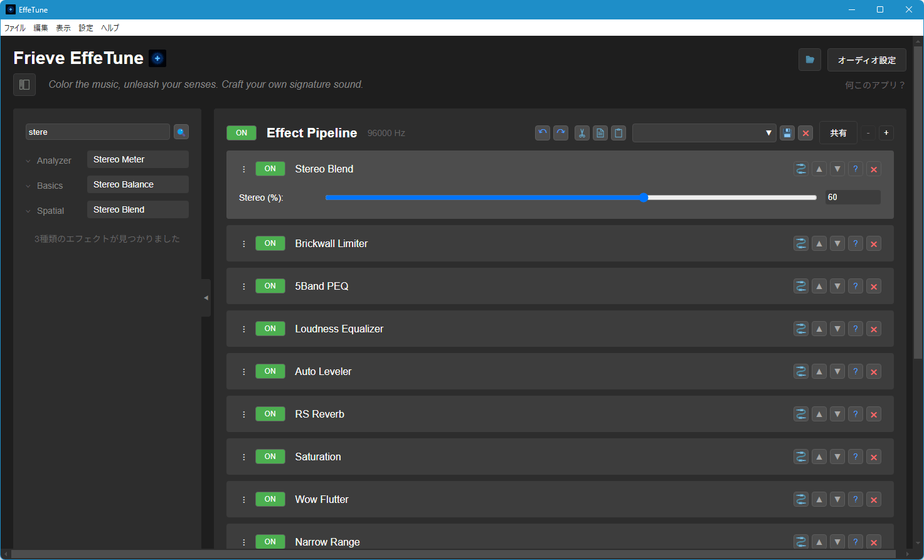The width and height of the screenshot is (924, 560).
Task: Toggle the Effect Pipeline master ON switch
Action: pyautogui.click(x=242, y=133)
